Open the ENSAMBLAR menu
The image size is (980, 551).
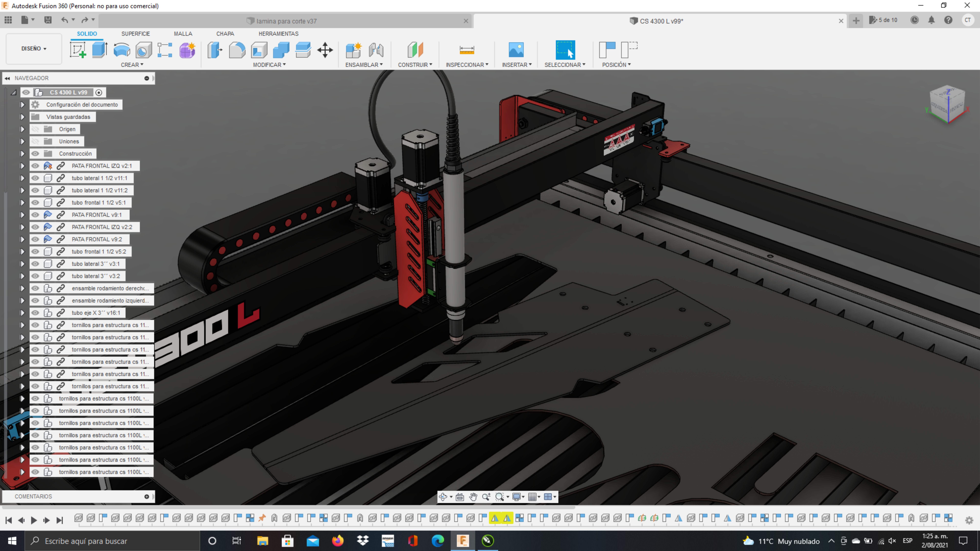point(364,65)
